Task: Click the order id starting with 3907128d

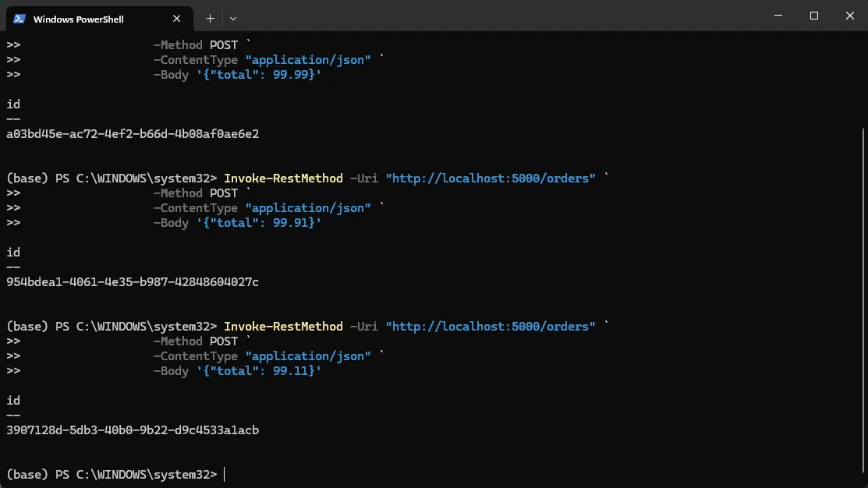Action: tap(133, 430)
